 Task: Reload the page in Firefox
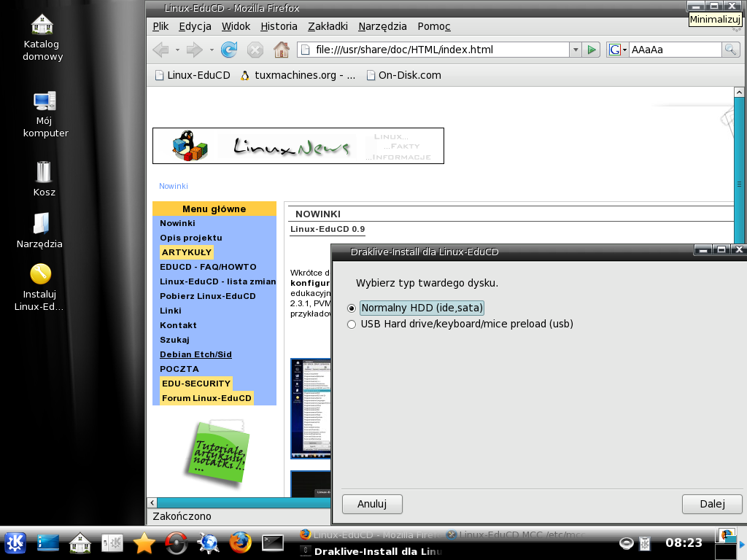click(x=229, y=50)
